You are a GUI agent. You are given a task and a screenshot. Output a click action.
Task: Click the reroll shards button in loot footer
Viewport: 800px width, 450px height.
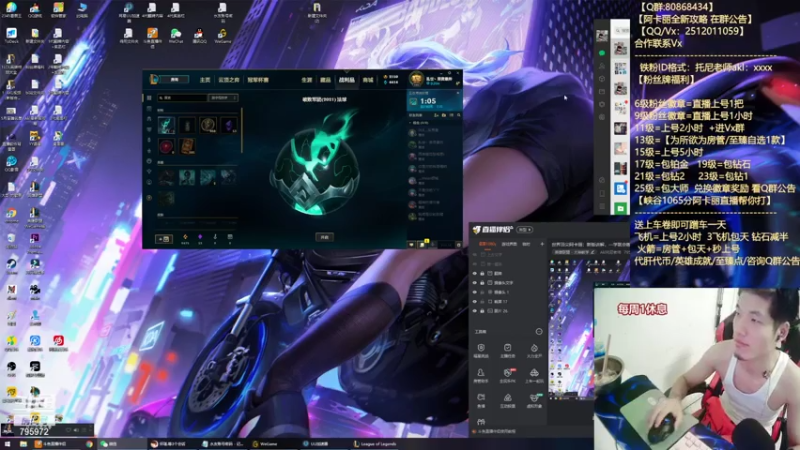point(164,239)
